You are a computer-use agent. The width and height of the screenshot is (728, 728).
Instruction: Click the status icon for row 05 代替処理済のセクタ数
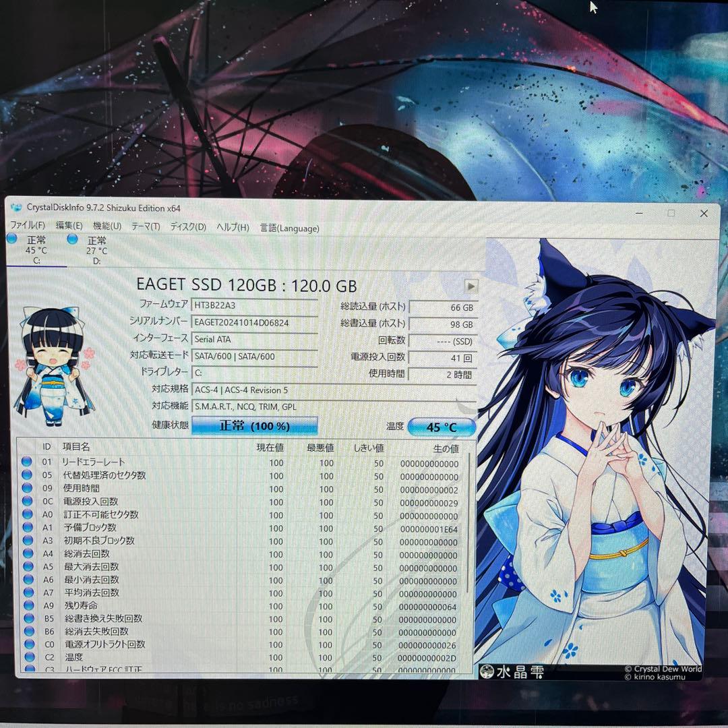(x=27, y=475)
